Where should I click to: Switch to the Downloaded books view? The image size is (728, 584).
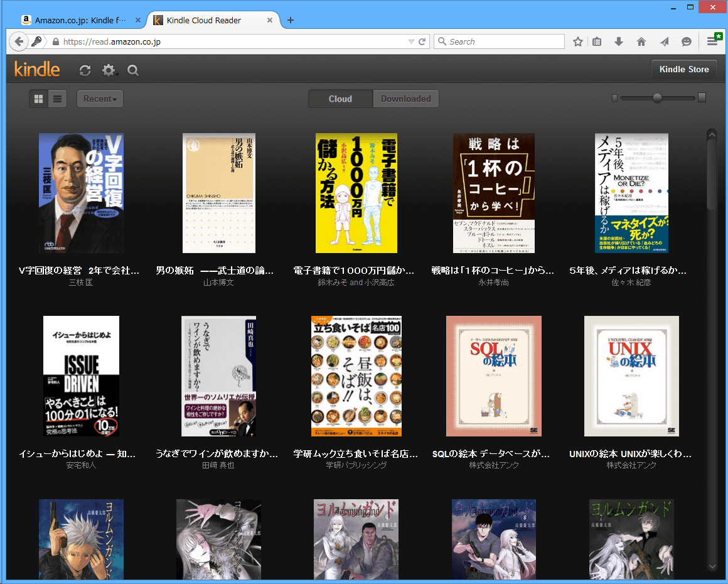pos(405,99)
